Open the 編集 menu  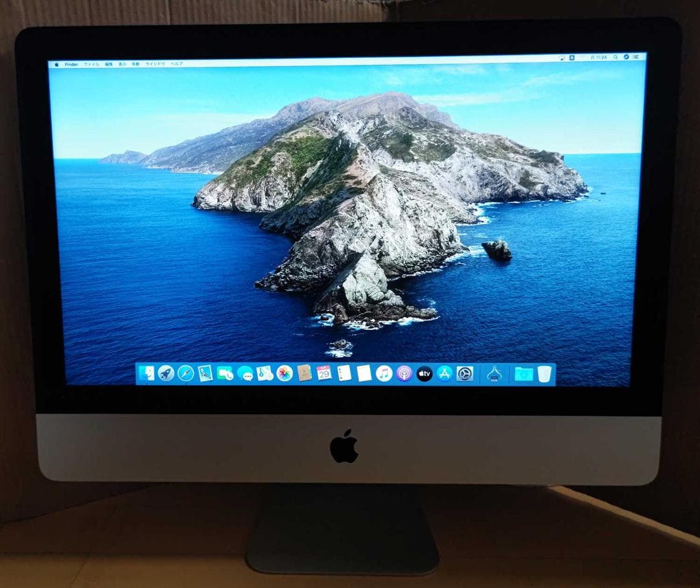[x=109, y=64]
